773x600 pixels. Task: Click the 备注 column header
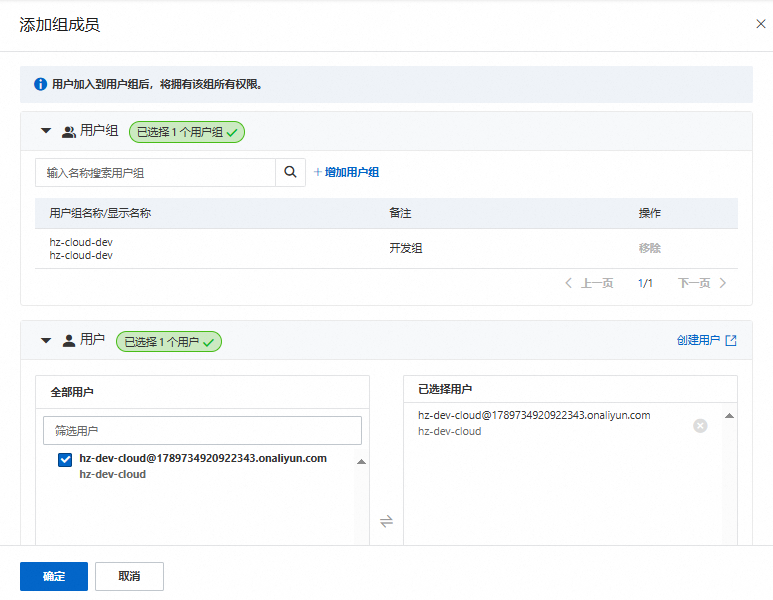pyautogui.click(x=400, y=213)
